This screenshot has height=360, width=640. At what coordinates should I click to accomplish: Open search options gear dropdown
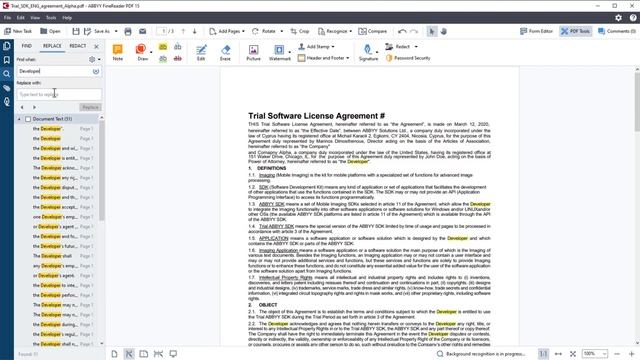tap(94, 60)
